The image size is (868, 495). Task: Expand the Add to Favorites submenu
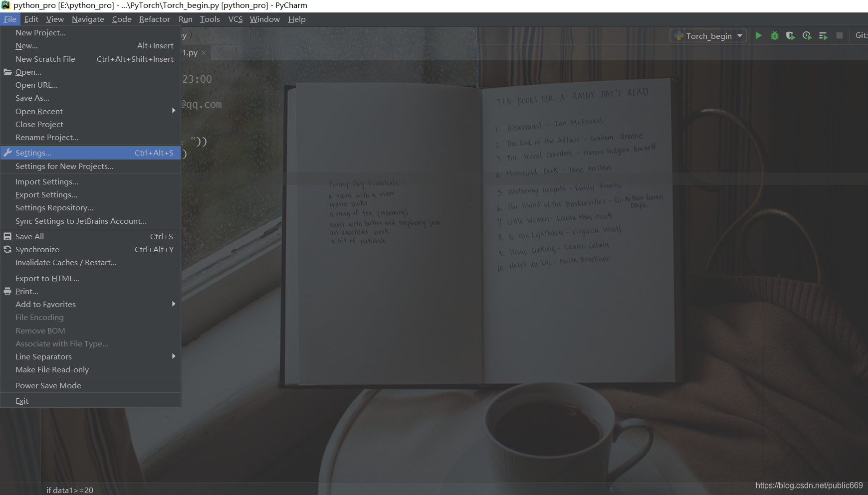(x=90, y=304)
